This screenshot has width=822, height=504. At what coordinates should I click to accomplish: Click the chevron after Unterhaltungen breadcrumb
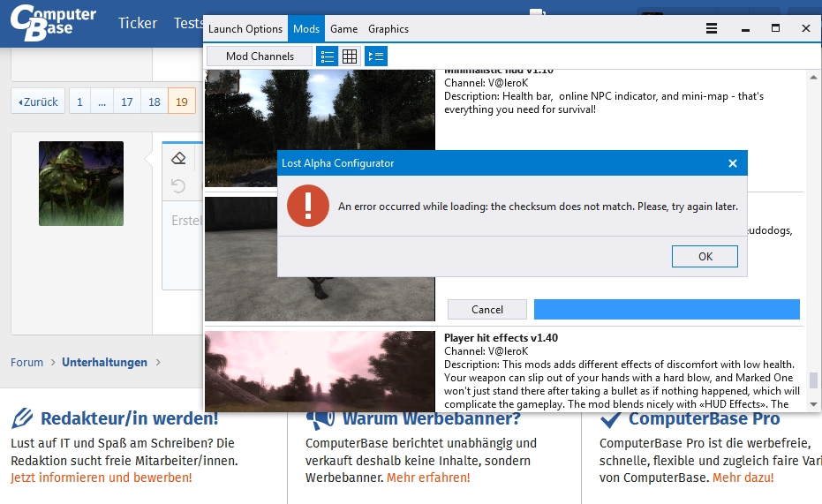[x=158, y=362]
